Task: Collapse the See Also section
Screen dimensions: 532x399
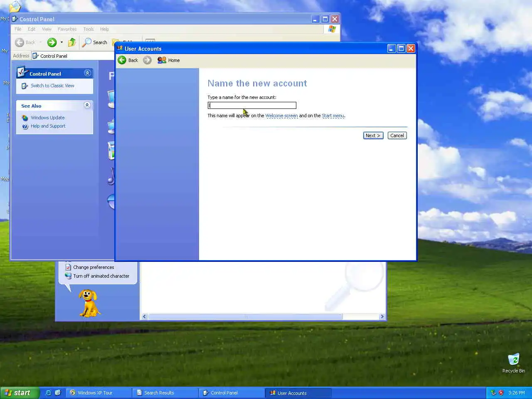Action: pos(87,105)
